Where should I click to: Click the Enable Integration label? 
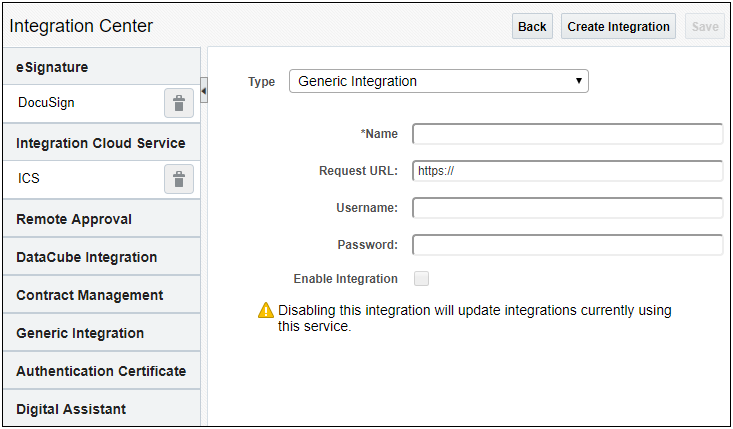(x=345, y=279)
